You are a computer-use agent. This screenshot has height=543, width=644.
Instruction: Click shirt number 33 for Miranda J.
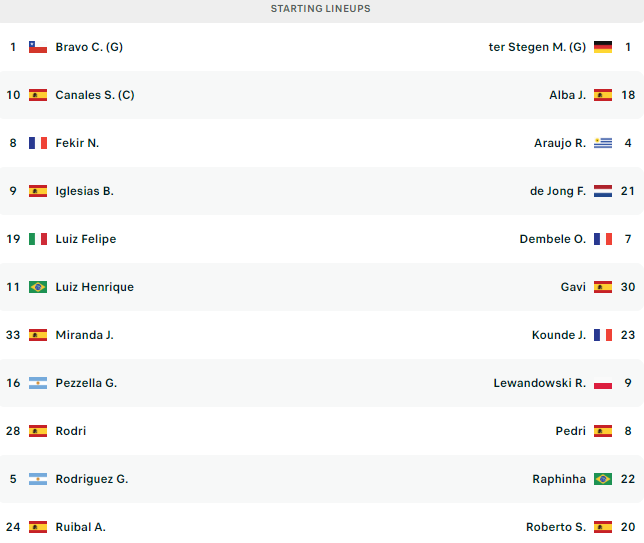(13, 335)
